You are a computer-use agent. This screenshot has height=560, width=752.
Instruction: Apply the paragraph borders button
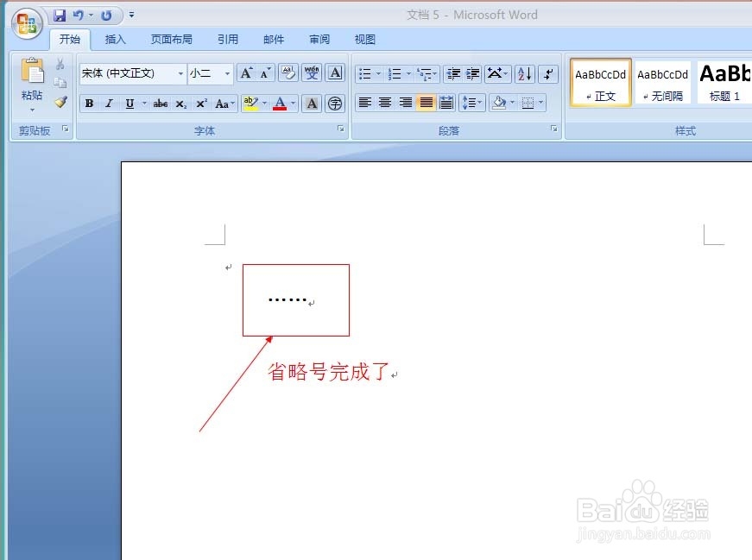pyautogui.click(x=528, y=103)
